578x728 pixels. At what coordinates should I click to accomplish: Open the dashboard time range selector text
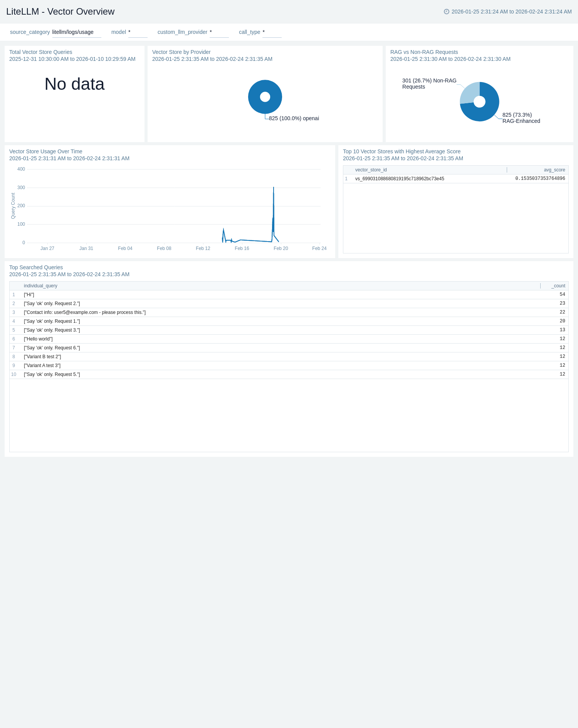[511, 12]
